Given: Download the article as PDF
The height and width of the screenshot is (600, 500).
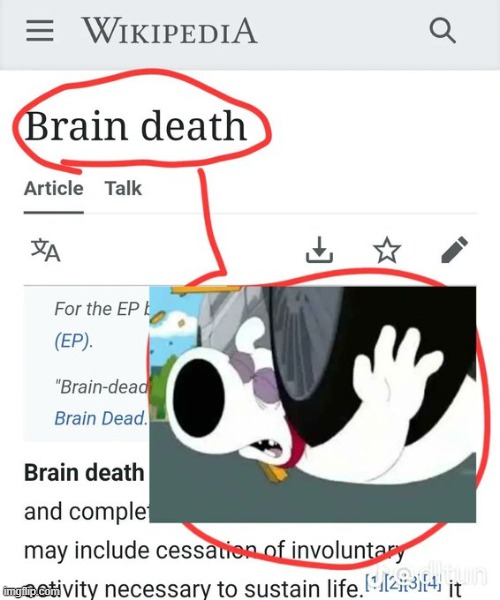Looking at the screenshot, I should (x=319, y=250).
